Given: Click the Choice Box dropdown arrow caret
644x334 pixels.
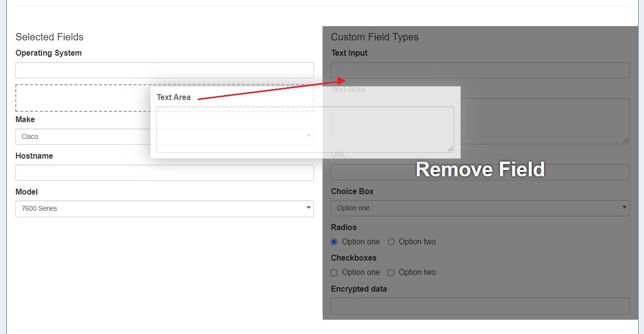Looking at the screenshot, I should click(x=625, y=207).
